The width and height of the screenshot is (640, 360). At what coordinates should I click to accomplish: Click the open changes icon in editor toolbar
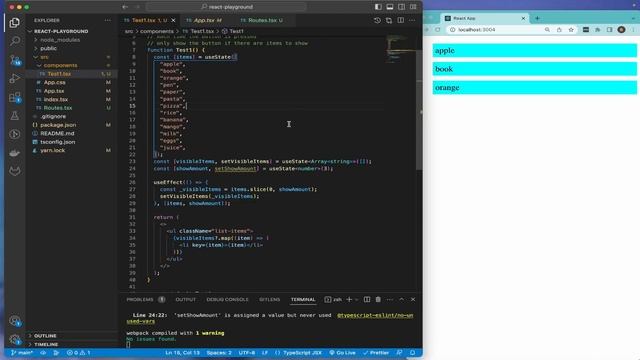(389, 20)
